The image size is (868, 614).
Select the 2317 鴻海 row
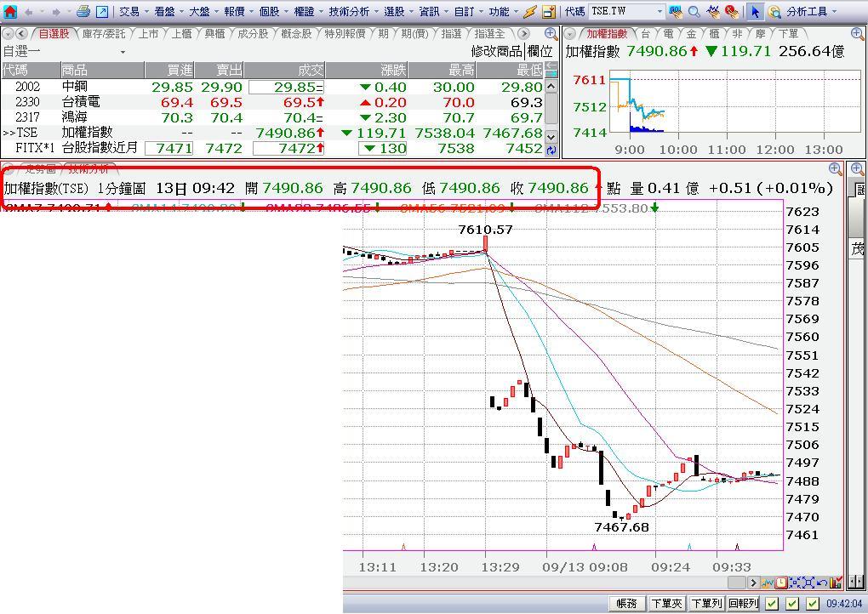pos(274,118)
